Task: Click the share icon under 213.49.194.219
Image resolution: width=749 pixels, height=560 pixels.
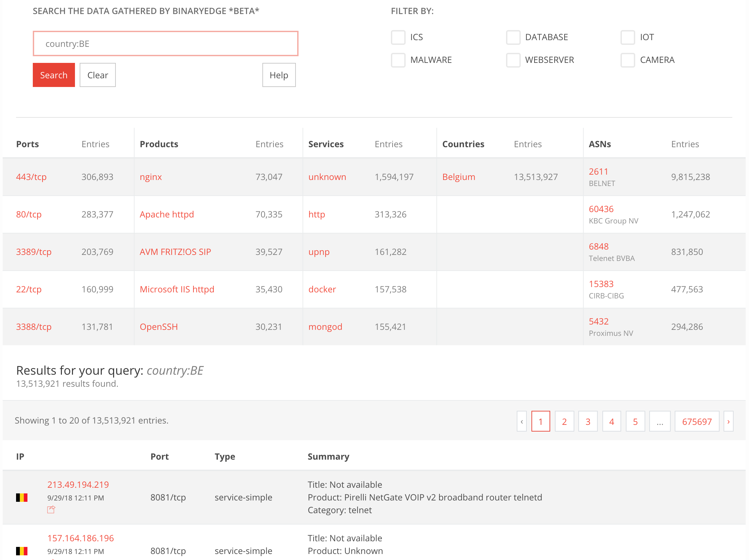Action: 51,509
